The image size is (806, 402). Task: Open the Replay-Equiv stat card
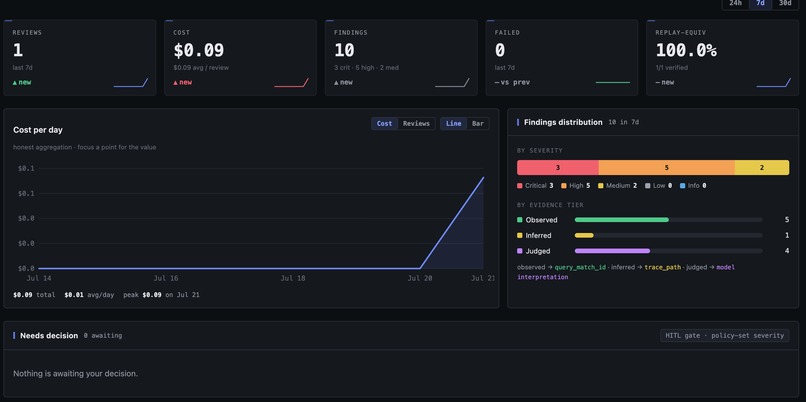point(723,58)
